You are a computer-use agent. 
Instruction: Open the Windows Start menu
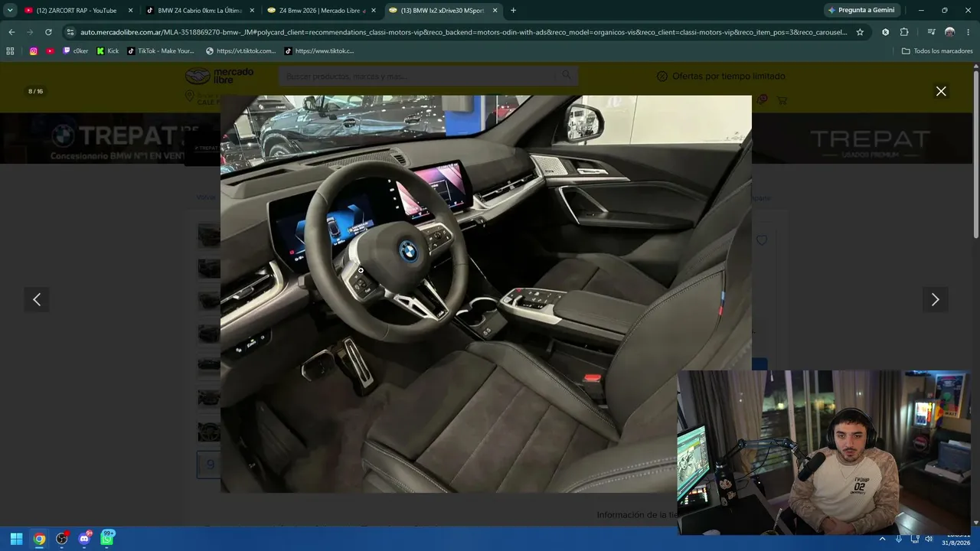(x=16, y=539)
